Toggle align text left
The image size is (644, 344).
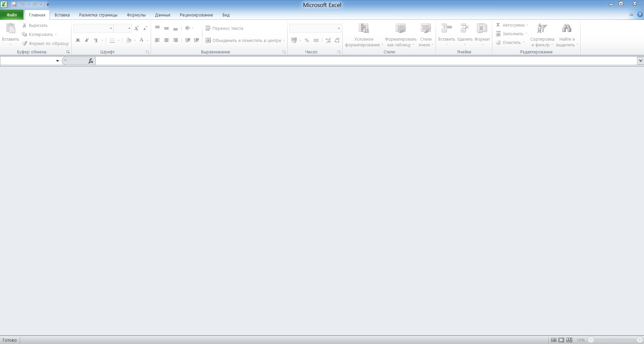157,40
